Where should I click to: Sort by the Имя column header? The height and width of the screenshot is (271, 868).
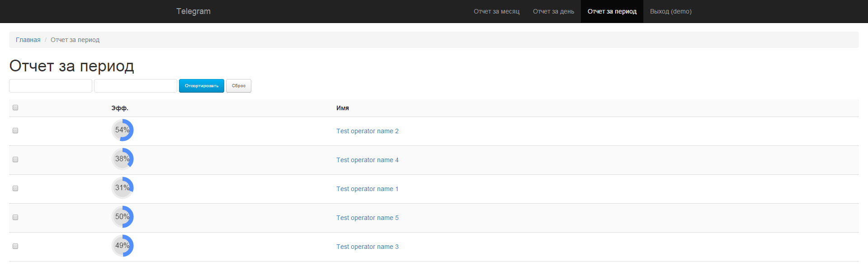coord(343,108)
